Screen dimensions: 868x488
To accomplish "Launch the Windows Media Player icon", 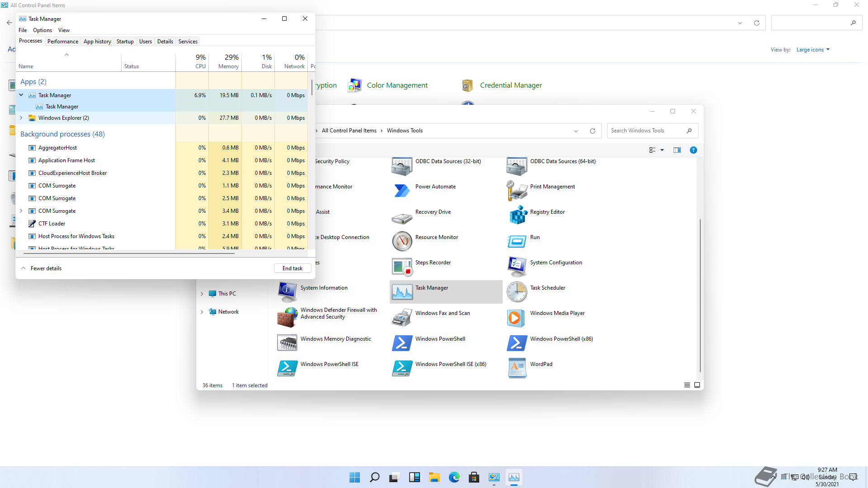I will pyautogui.click(x=517, y=317).
